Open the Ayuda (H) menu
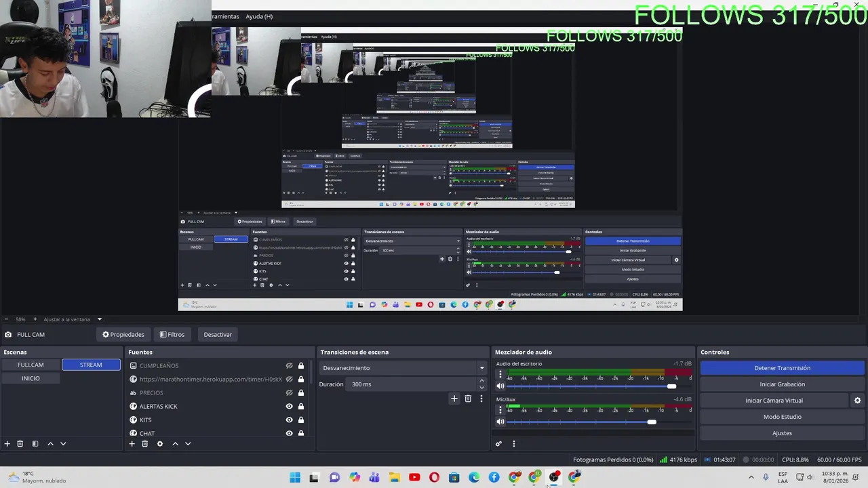Viewport: 868px width, 488px height. (259, 16)
